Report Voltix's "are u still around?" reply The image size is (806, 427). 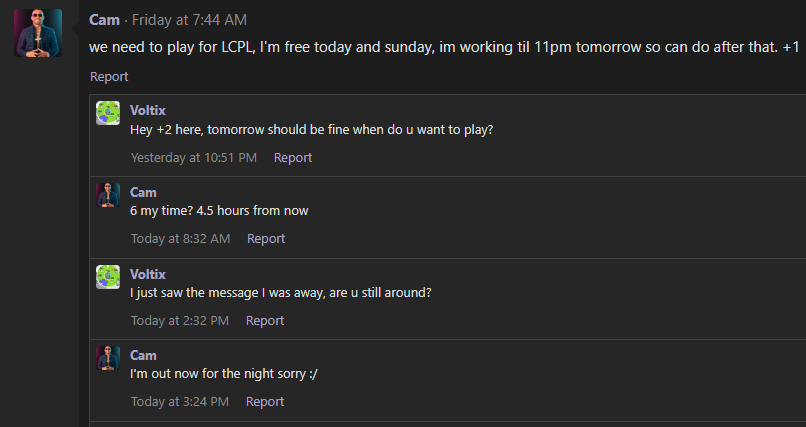coord(265,320)
